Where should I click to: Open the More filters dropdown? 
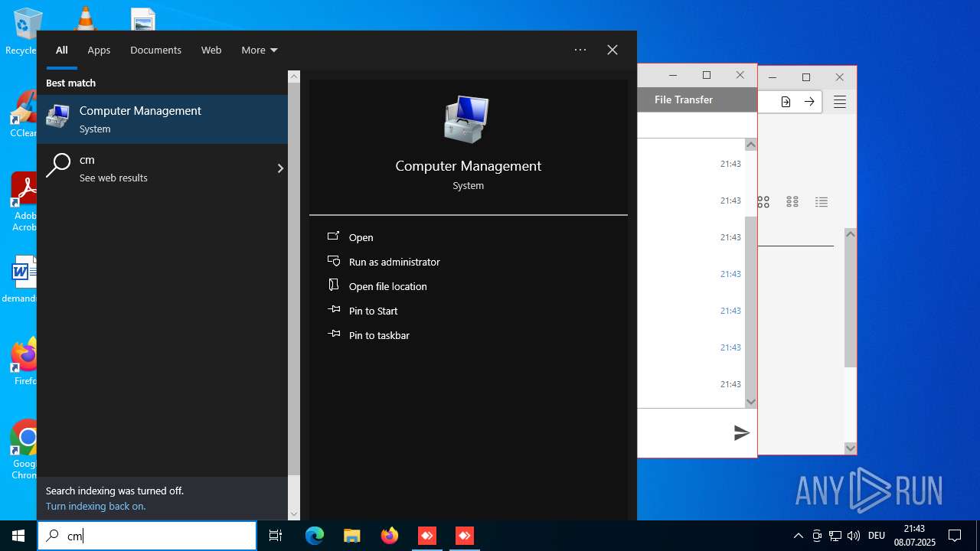259,50
